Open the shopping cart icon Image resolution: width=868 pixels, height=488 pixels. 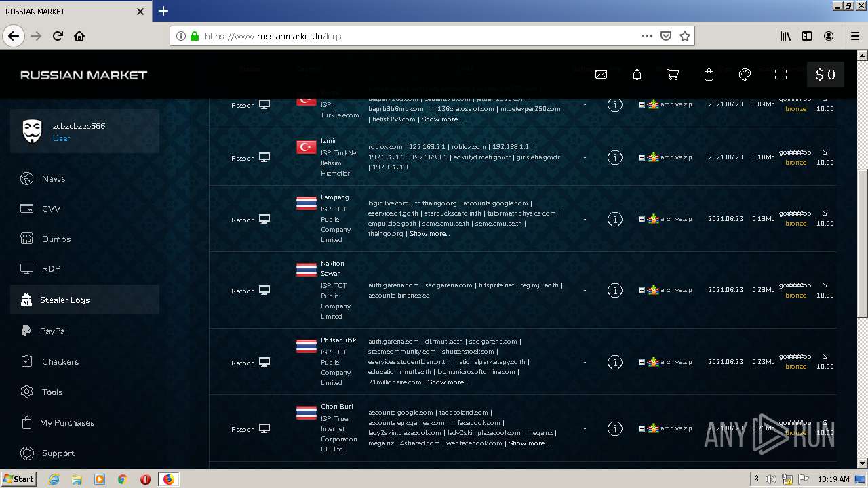673,75
